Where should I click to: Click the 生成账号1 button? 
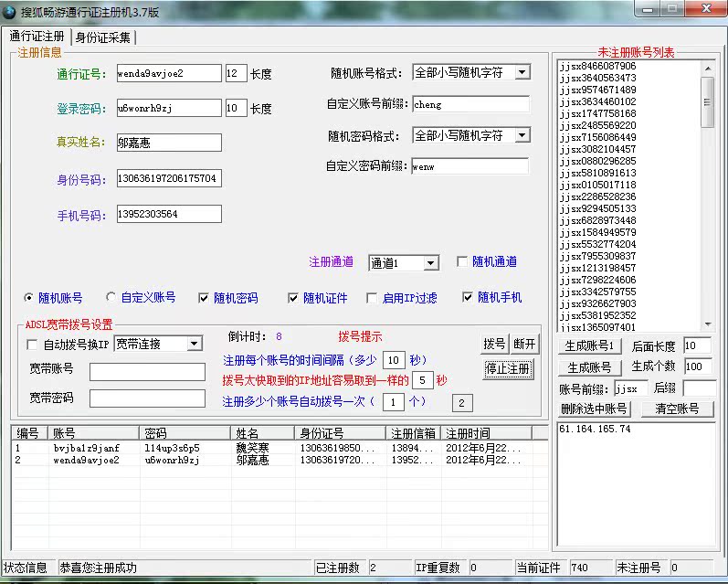click(589, 346)
